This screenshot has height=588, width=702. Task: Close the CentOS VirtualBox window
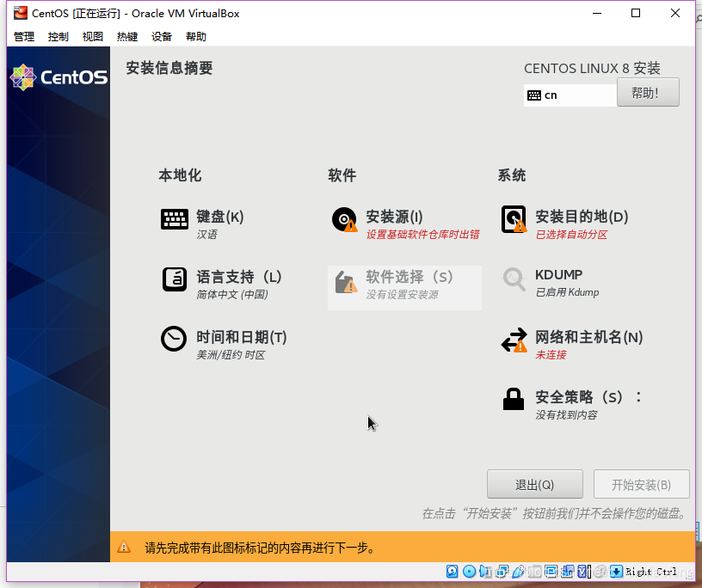pyautogui.click(x=675, y=14)
